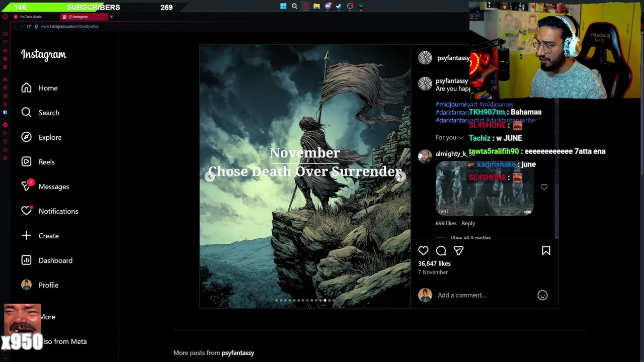Reload the page in browser
The width and height of the screenshot is (644, 362).
pos(29,26)
